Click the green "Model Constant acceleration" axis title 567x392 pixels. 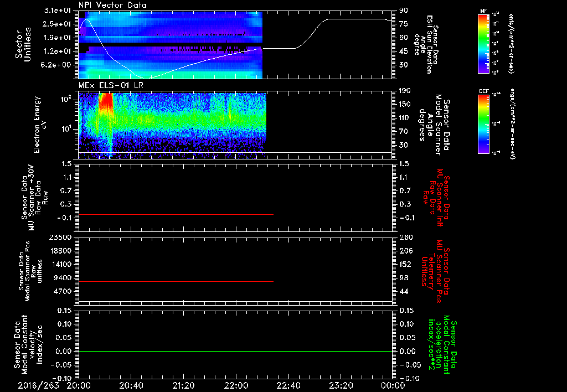coord(442,344)
